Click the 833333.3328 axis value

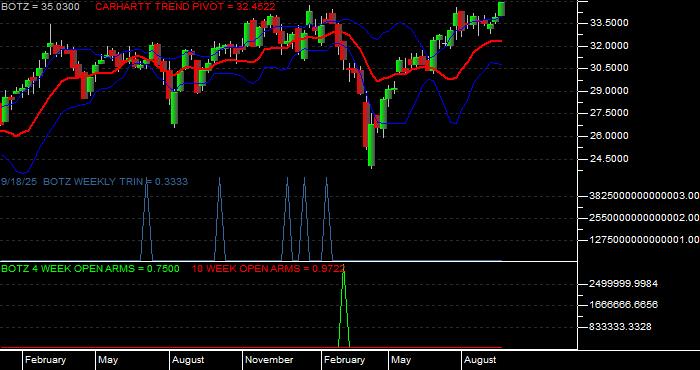click(x=621, y=327)
